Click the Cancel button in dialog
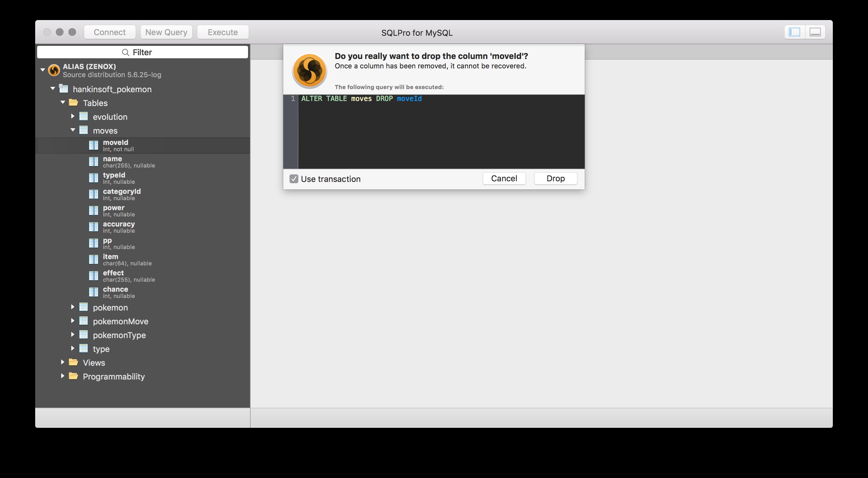Image resolution: width=868 pixels, height=478 pixels. pos(504,178)
